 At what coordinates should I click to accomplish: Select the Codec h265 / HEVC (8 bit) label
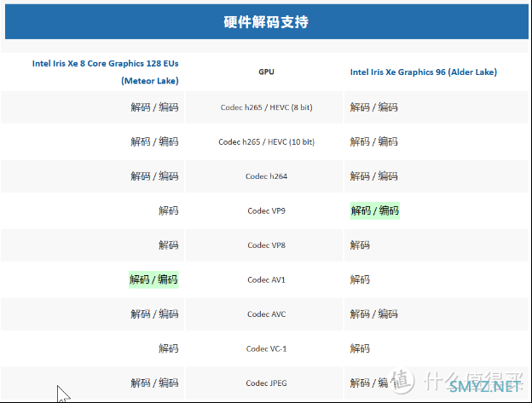pyautogui.click(x=266, y=107)
